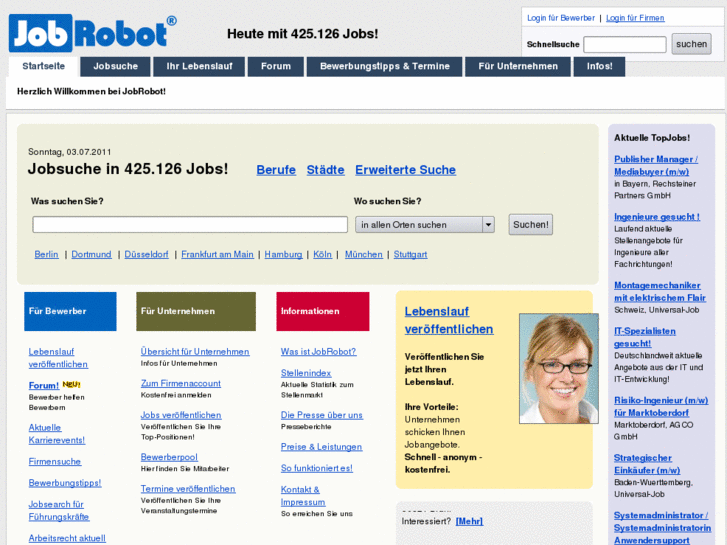
Task: Open Zum Firmenaccount link
Action: 181,384
